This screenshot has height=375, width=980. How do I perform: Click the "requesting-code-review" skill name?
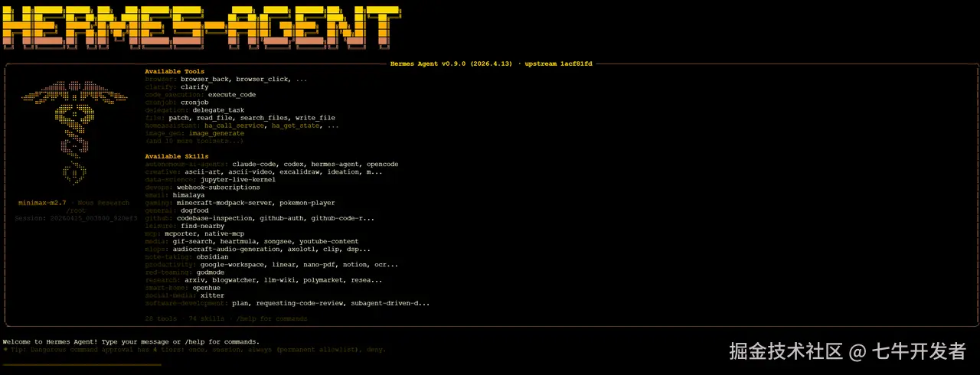(x=299, y=303)
